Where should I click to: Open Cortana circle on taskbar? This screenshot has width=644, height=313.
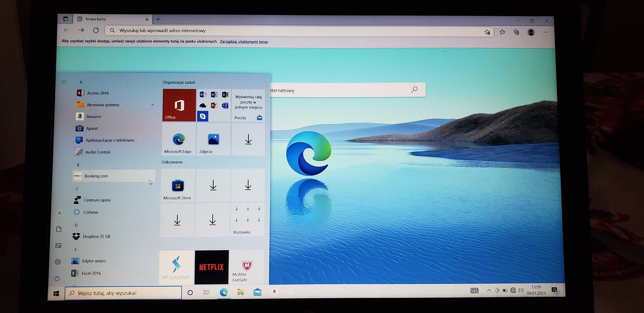[190, 293]
